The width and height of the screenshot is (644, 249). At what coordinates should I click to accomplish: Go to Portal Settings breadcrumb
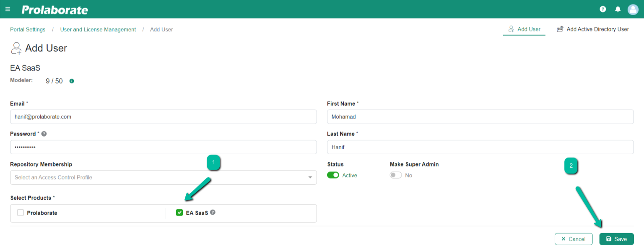pyautogui.click(x=28, y=30)
